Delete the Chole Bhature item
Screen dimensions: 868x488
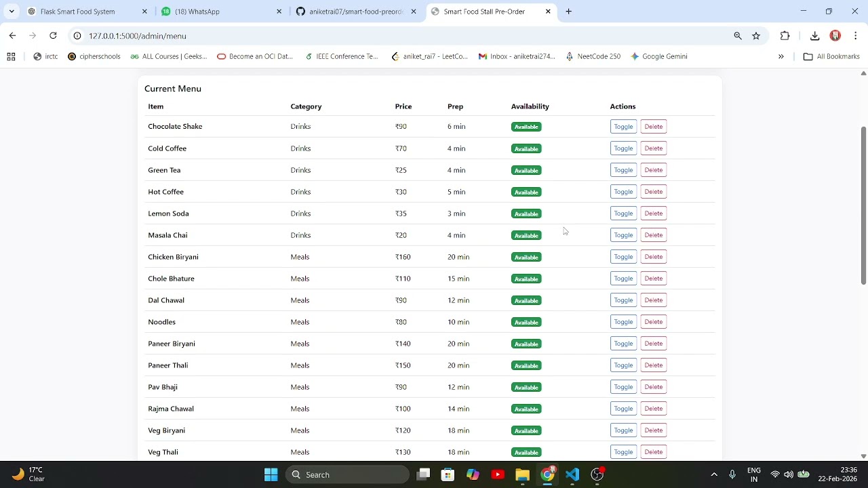click(x=654, y=279)
